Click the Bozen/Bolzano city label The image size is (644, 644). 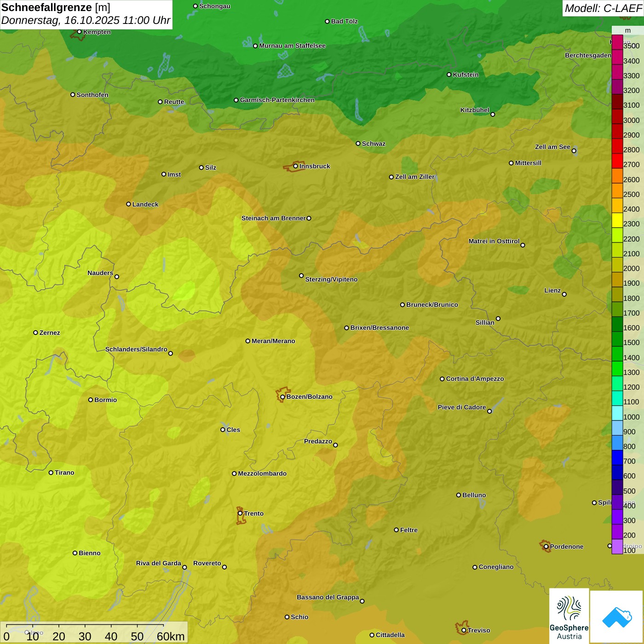309,397
